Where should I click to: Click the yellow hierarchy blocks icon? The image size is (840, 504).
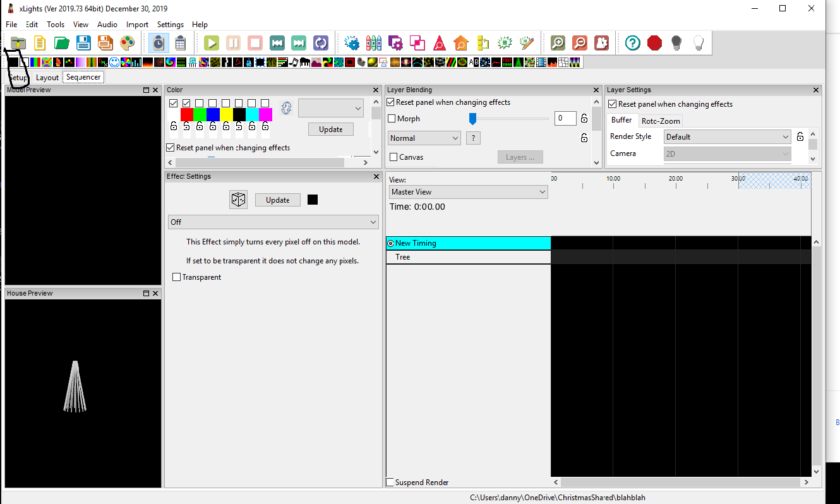[x=483, y=43]
